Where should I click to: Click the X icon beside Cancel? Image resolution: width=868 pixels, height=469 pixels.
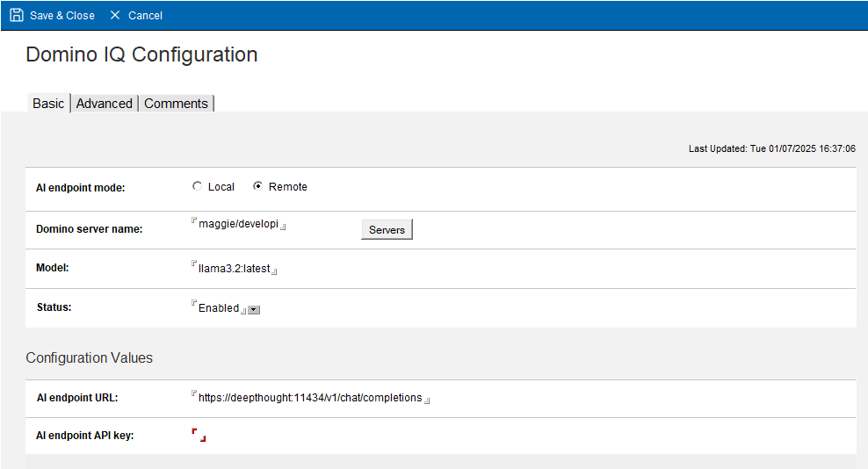(115, 15)
